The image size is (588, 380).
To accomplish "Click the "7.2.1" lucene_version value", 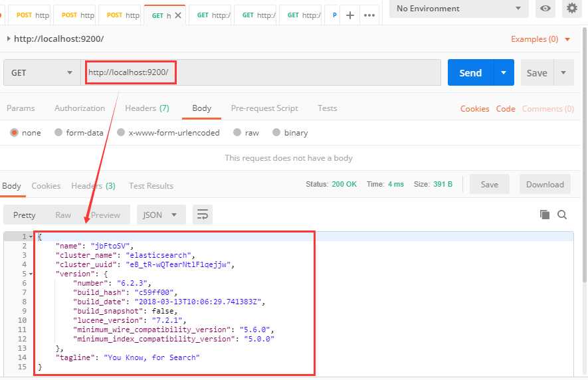I will click(167, 320).
